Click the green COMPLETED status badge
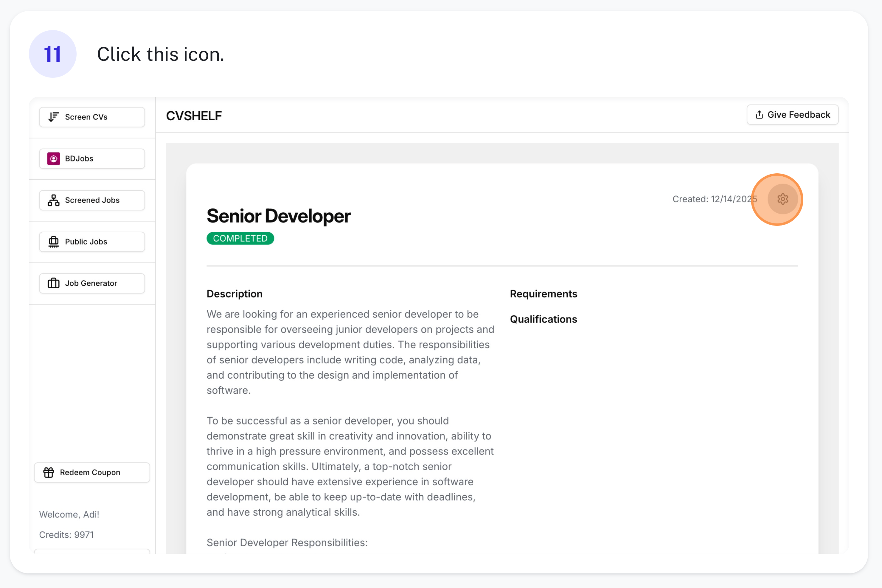This screenshot has width=882, height=588. [x=240, y=238]
